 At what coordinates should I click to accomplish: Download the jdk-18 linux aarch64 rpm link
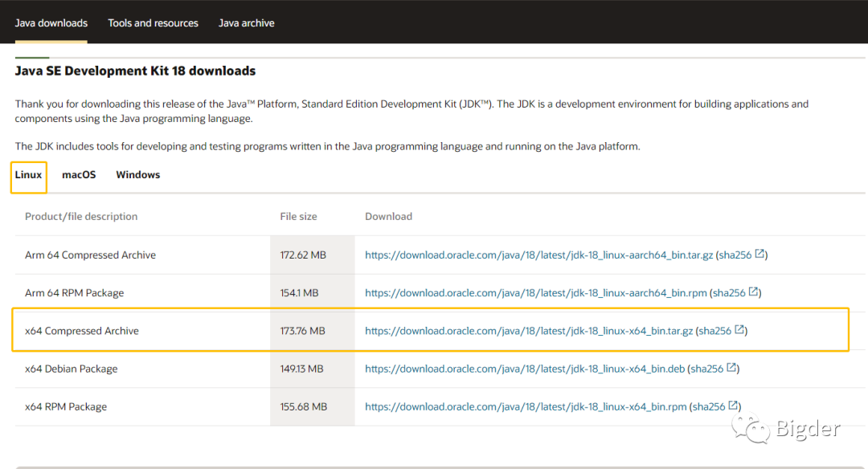(536, 293)
